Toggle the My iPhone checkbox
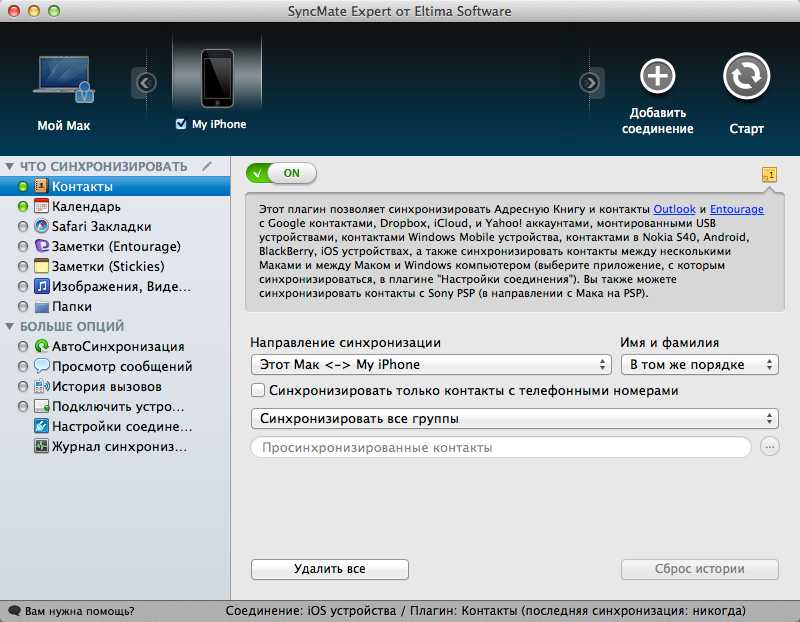The width and height of the screenshot is (800, 622). (x=181, y=124)
